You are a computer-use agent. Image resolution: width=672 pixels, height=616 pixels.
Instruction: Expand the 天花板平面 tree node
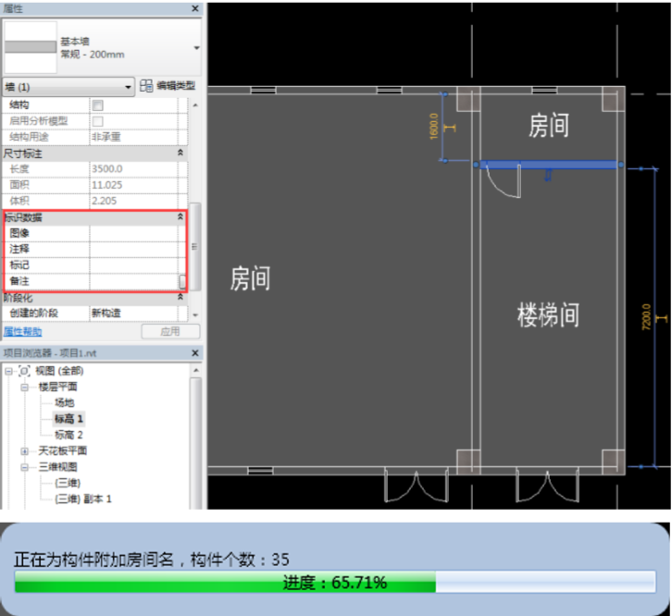pyautogui.click(x=24, y=451)
